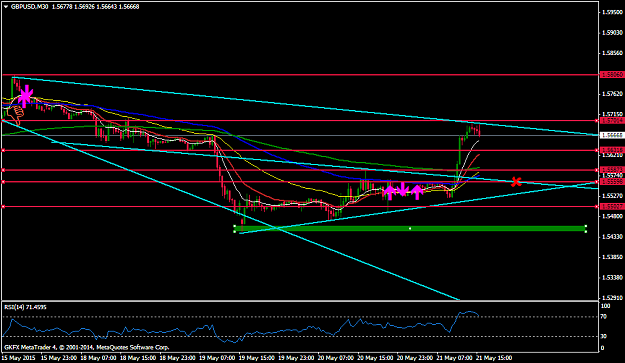Select the magenta down arrow marker
This screenshot has width=625, height=363.
[x=403, y=189]
